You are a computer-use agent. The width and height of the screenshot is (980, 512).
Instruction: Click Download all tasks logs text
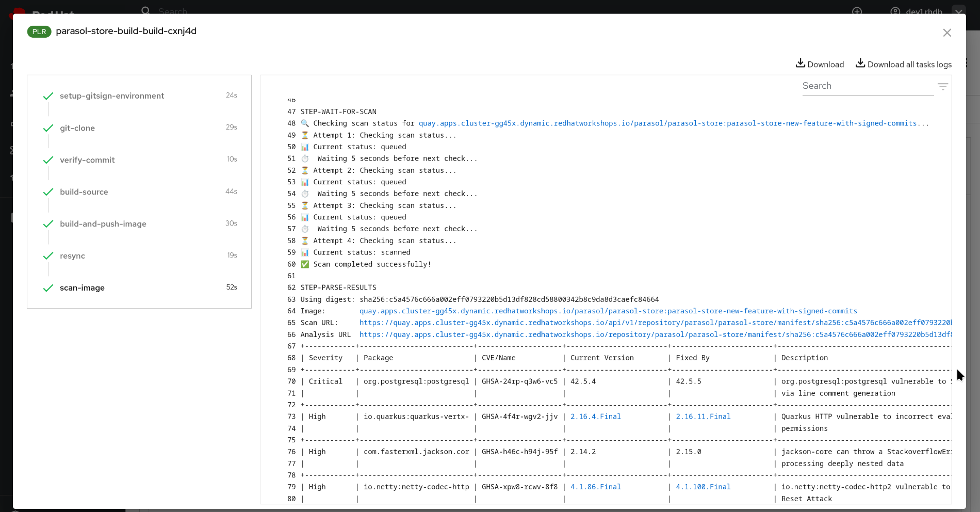point(909,65)
